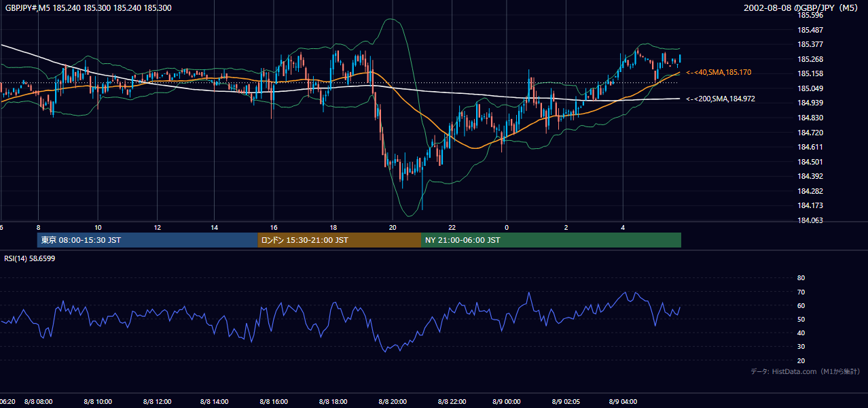Select price axis value 184.282
Screen dimensions: 868x408
(810, 191)
